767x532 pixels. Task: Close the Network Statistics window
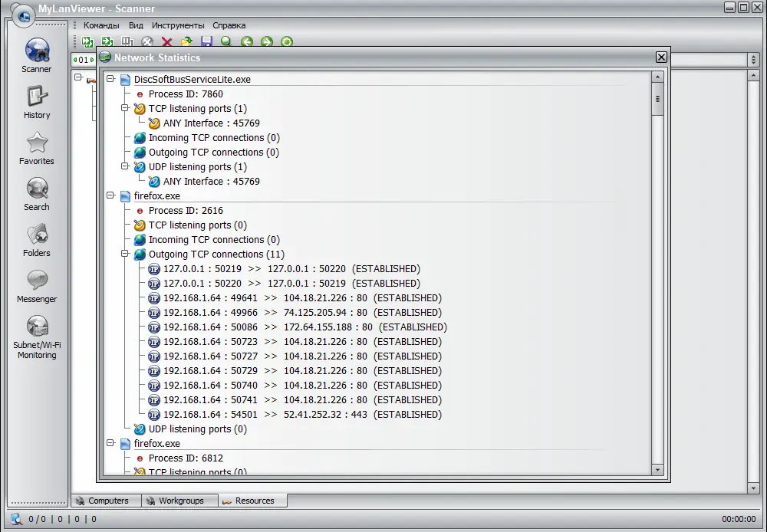(661, 57)
